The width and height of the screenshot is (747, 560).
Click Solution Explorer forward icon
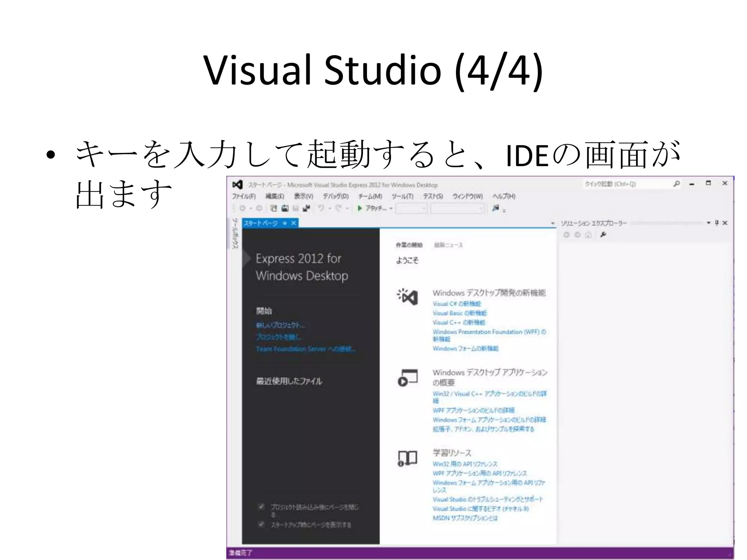click(577, 235)
